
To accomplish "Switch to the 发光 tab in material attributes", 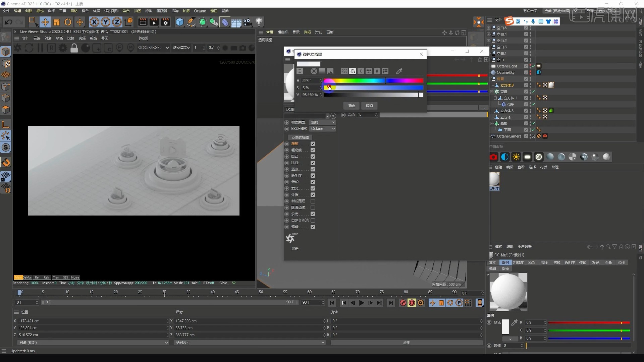I will click(x=596, y=262).
